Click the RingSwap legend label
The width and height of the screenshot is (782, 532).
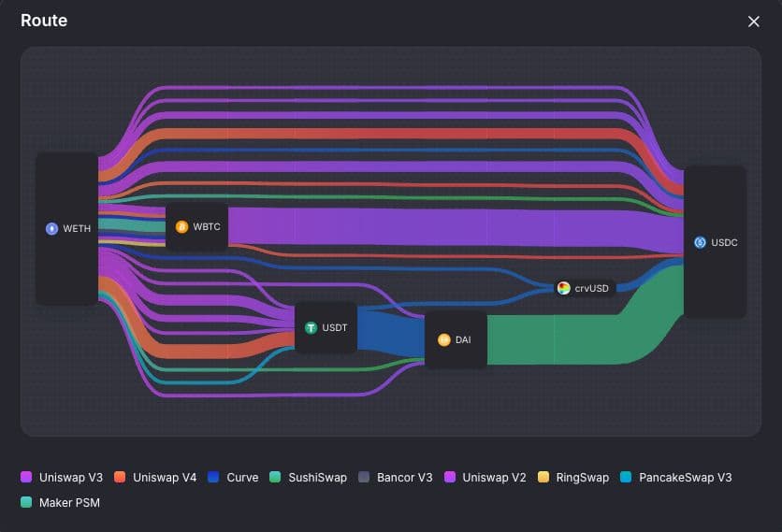click(583, 477)
